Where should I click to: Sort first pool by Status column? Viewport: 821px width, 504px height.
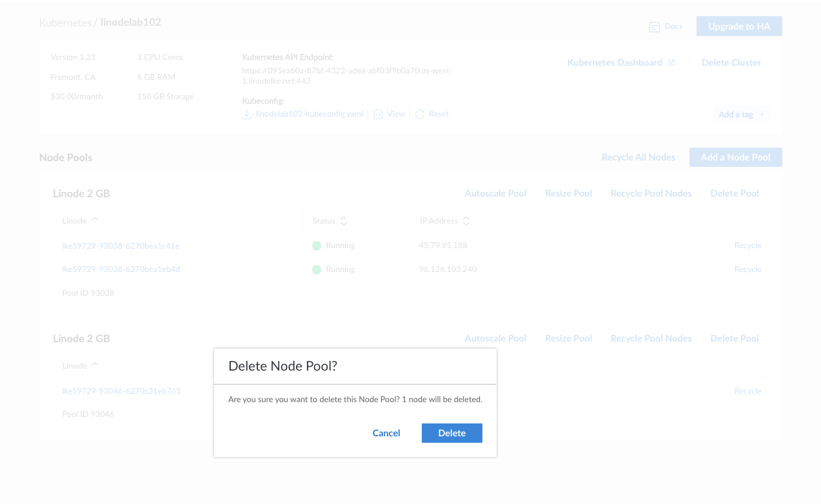click(x=344, y=221)
